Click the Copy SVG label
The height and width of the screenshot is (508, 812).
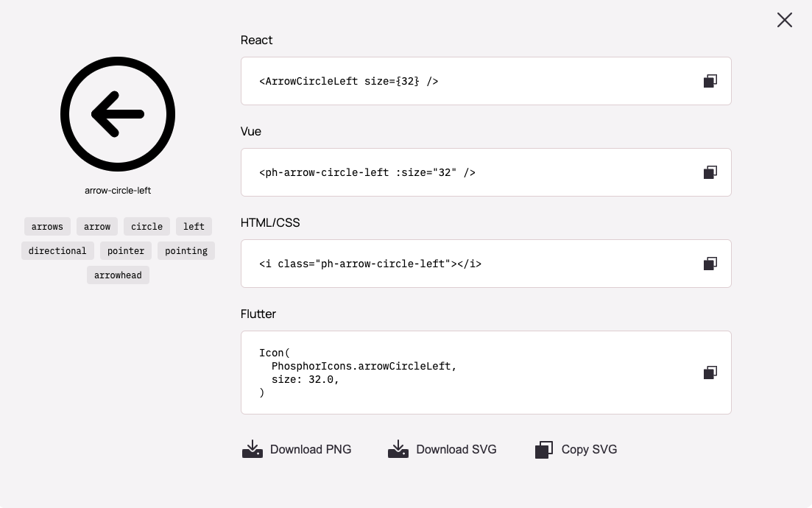click(x=589, y=449)
